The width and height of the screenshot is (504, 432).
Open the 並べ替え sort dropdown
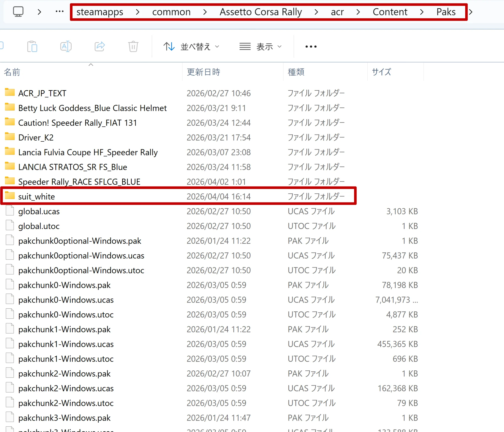click(191, 46)
